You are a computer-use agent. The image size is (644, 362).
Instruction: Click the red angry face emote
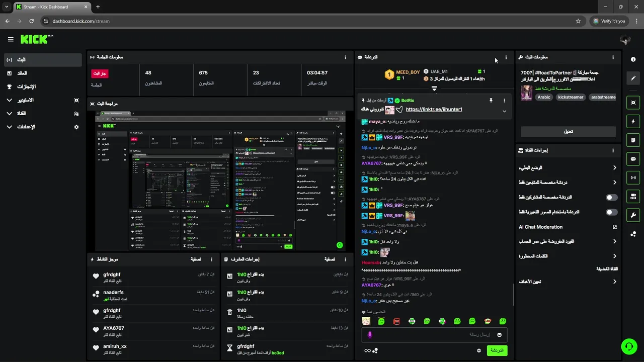pyautogui.click(x=396, y=321)
